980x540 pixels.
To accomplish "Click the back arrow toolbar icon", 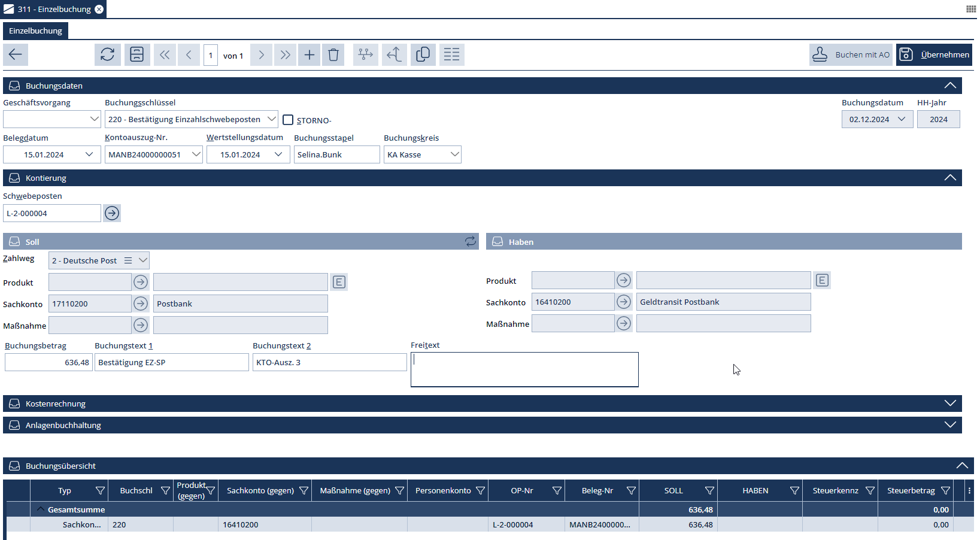I will pyautogui.click(x=16, y=54).
